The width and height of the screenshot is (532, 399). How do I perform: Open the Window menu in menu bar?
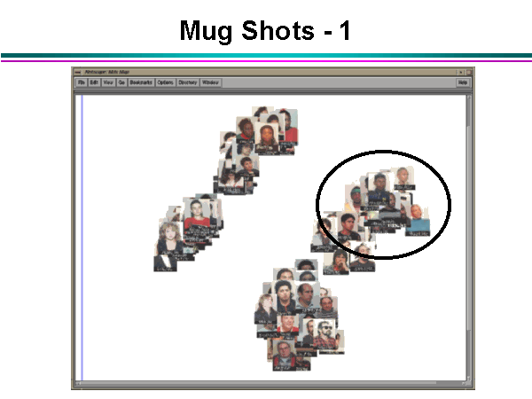(x=210, y=82)
